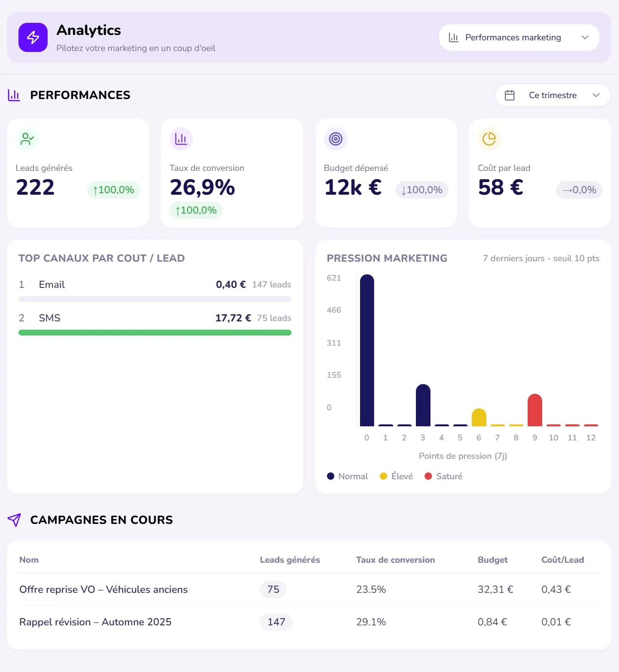Click the purple lightning bolt Analytics logo
Image resolution: width=619 pixels, height=672 pixels.
(33, 37)
